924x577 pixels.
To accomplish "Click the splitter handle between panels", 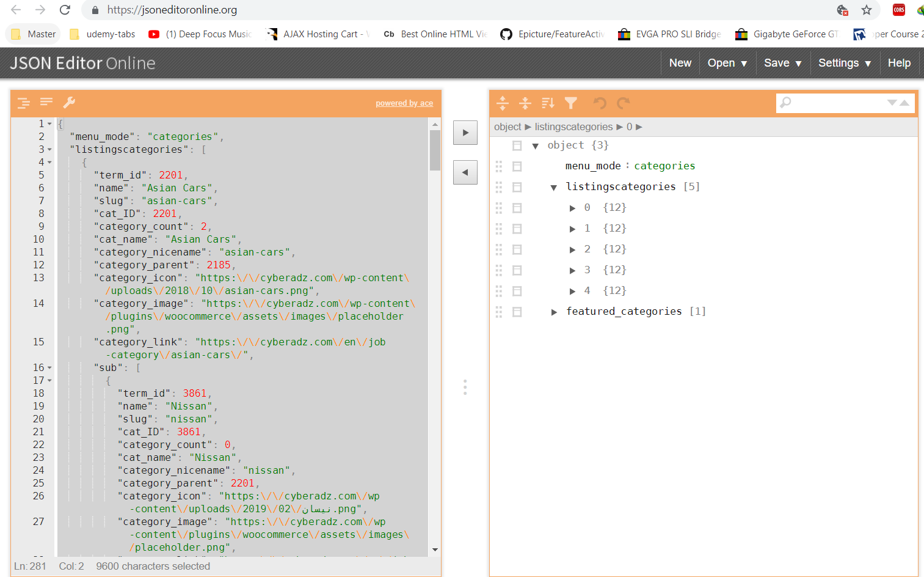I will pyautogui.click(x=465, y=387).
